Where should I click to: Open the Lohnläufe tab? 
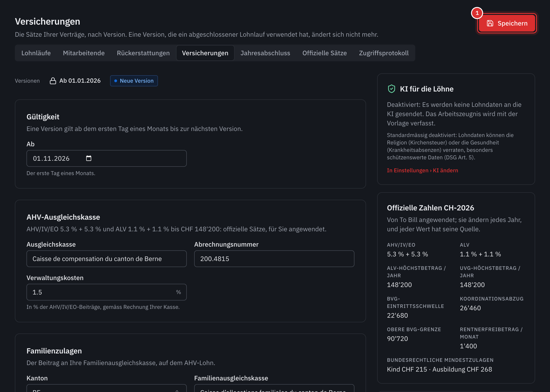36,53
